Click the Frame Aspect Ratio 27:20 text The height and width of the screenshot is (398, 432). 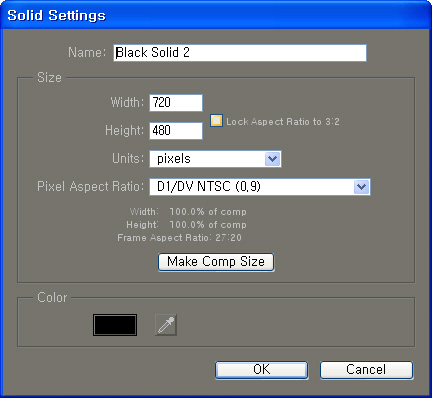(179, 238)
